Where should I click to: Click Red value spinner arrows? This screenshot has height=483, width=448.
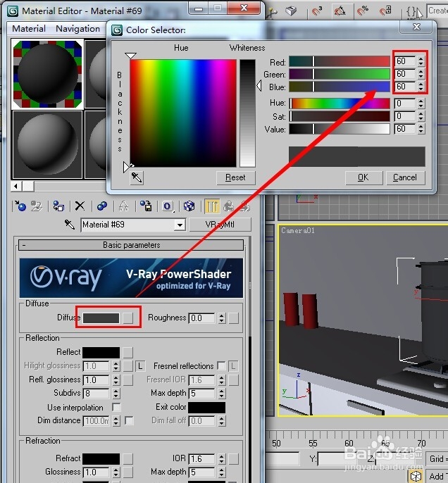(421, 61)
